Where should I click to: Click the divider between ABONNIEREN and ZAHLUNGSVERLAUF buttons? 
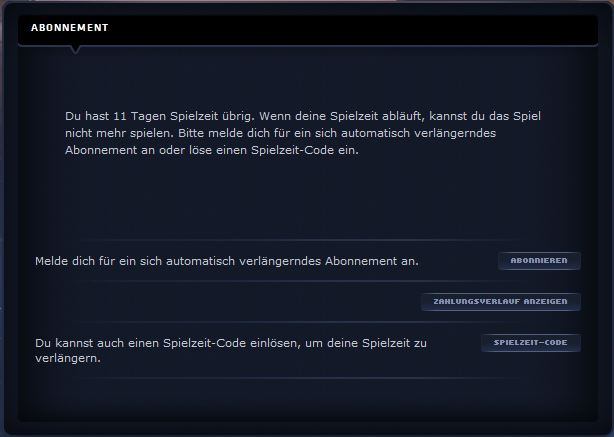click(299, 281)
